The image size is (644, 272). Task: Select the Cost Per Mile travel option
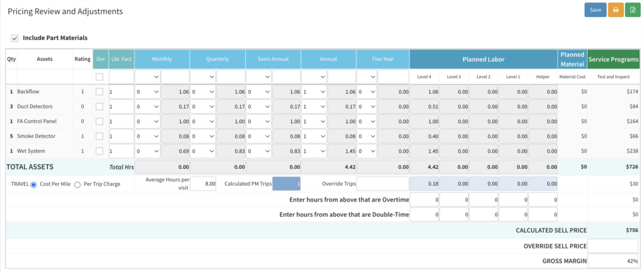point(34,184)
